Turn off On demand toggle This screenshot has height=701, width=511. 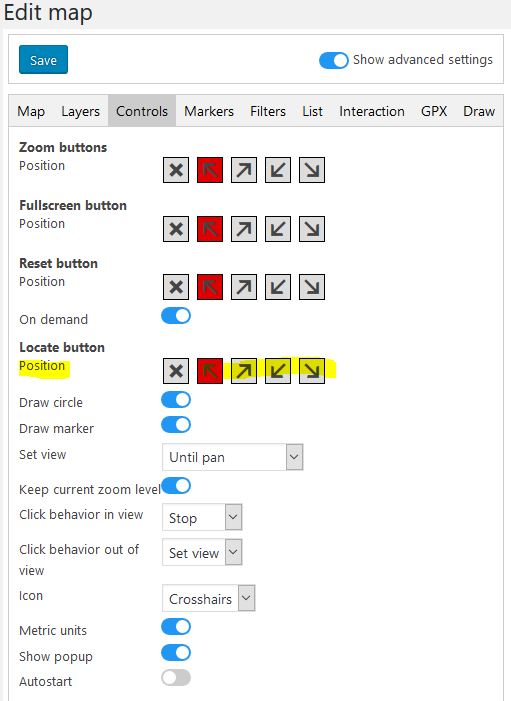click(176, 316)
